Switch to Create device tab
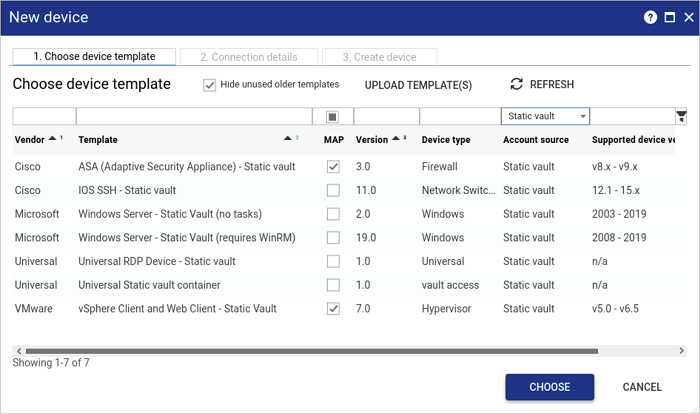The height and width of the screenshot is (414, 700). click(379, 57)
